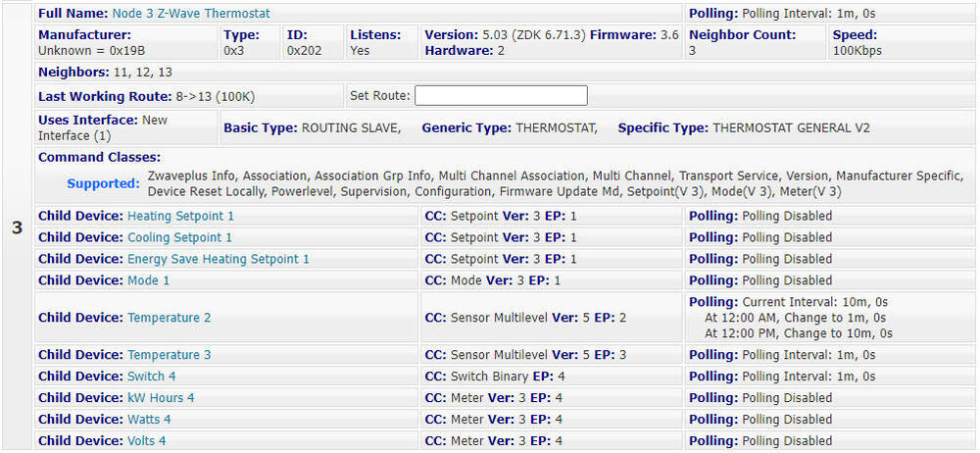The image size is (980, 453).
Task: Open the Volts 4 child device
Action: pyautogui.click(x=146, y=441)
